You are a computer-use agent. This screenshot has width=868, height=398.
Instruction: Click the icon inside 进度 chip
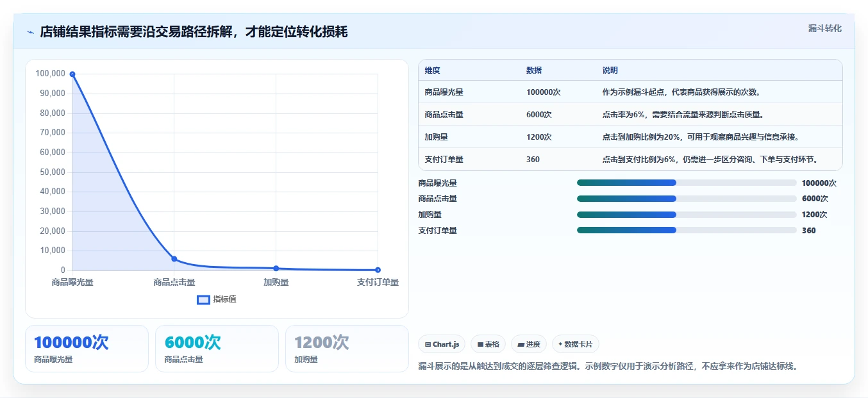pyautogui.click(x=521, y=345)
